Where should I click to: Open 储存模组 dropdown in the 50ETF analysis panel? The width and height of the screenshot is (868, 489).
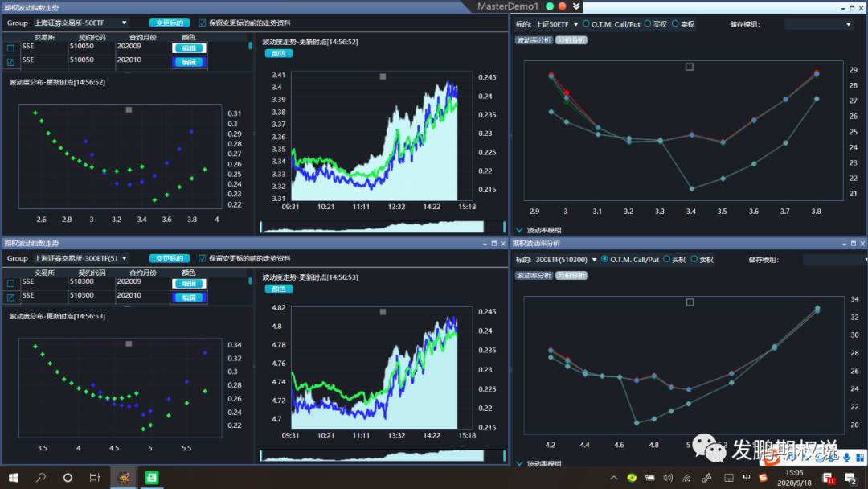(818, 24)
